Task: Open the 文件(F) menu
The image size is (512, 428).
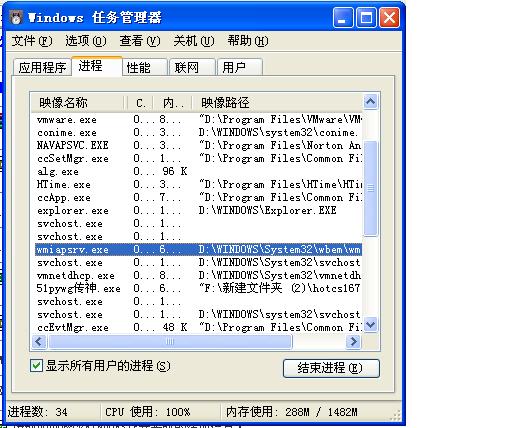Action: tap(32, 41)
